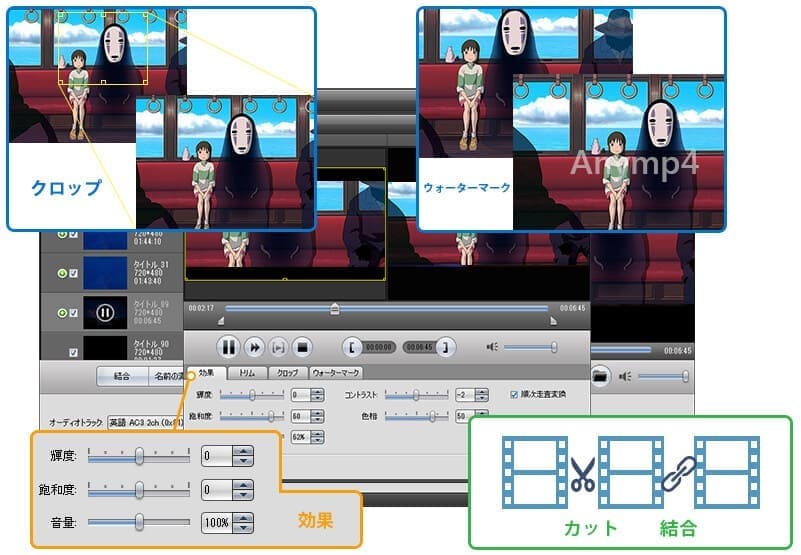
Task: Click the timeline playhead at 00:02:17
Action: point(335,309)
